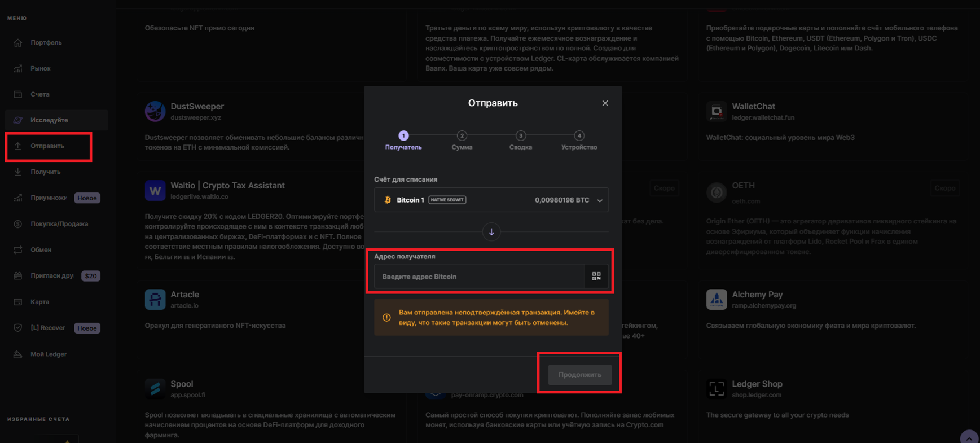Click the Исследуйте planet icon
The width and height of the screenshot is (980, 443).
coord(18,120)
